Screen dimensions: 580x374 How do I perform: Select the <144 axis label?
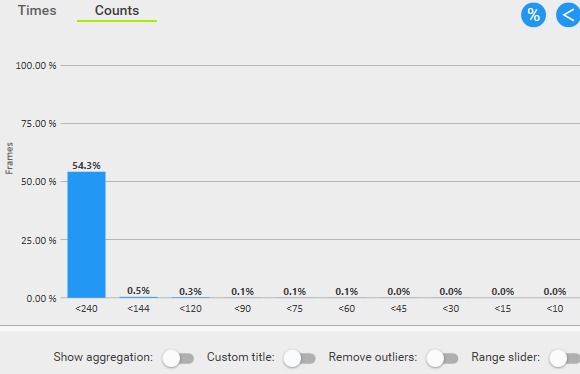coord(138,308)
